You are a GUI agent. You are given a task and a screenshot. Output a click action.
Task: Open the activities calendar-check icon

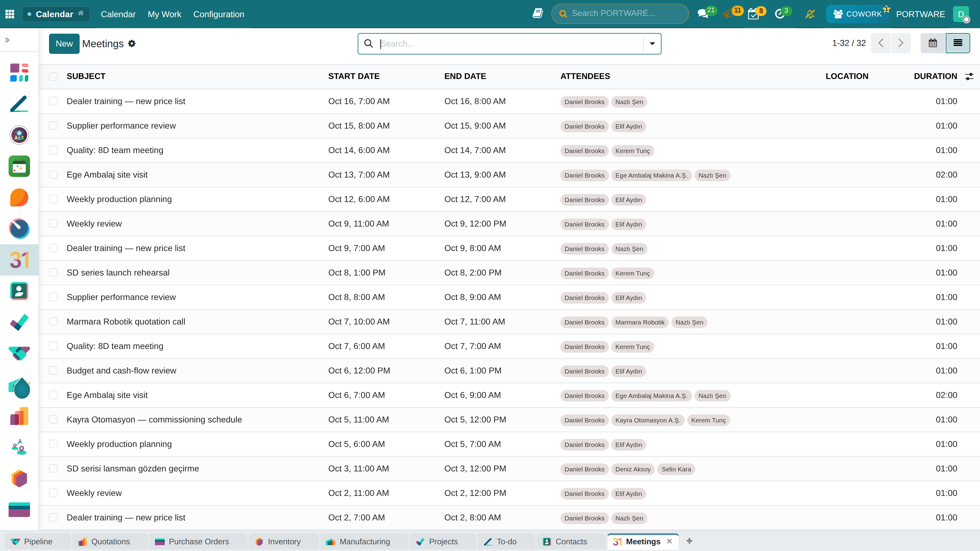click(x=753, y=14)
